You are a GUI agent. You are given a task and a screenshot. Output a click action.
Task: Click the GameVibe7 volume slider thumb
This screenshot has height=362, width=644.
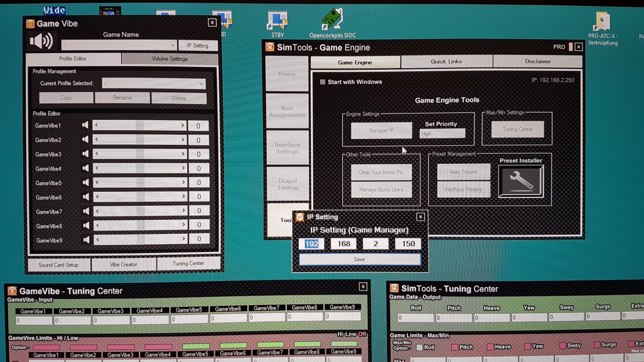coord(140,210)
